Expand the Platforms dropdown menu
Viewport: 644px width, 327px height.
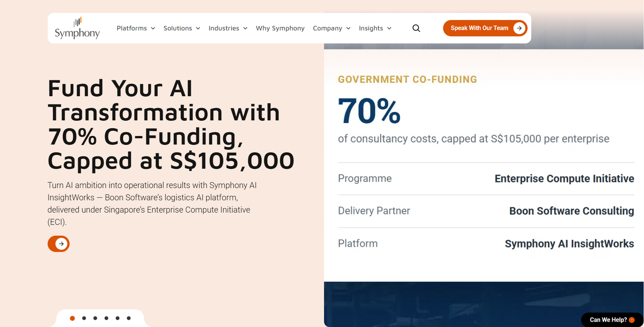point(136,28)
